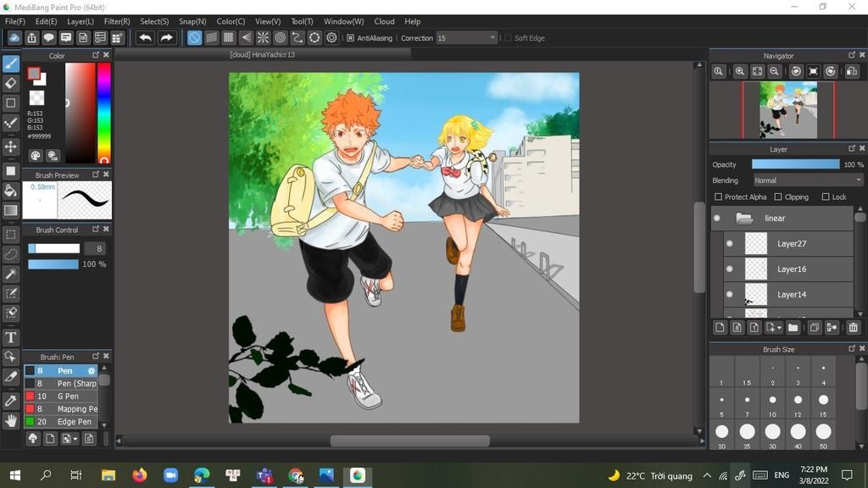Open the Cloud menu
The width and height of the screenshot is (868, 488).
tap(384, 21)
